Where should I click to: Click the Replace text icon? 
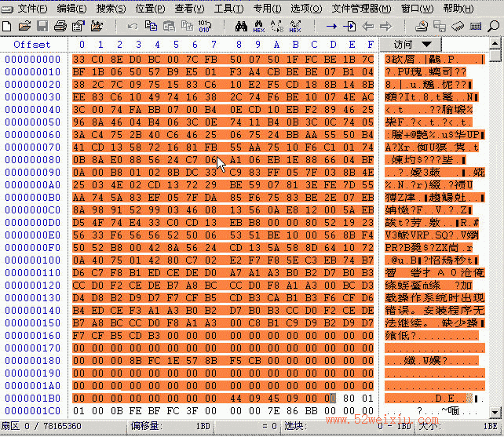tap(277, 26)
